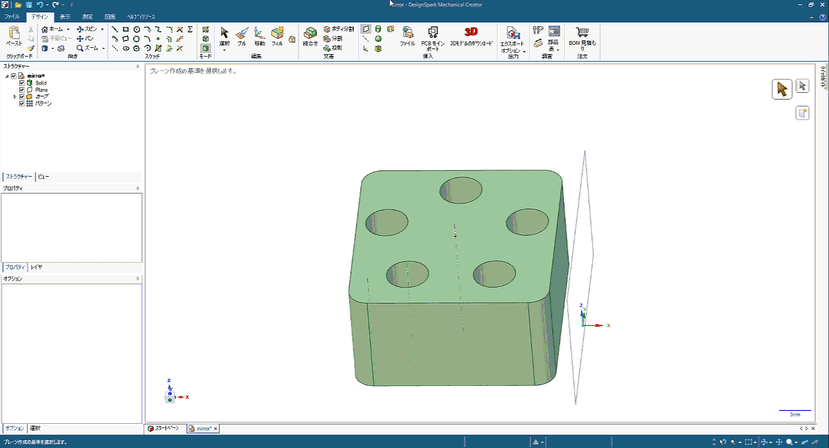Click the origin axes insert icon
829x448 pixels.
(366, 48)
